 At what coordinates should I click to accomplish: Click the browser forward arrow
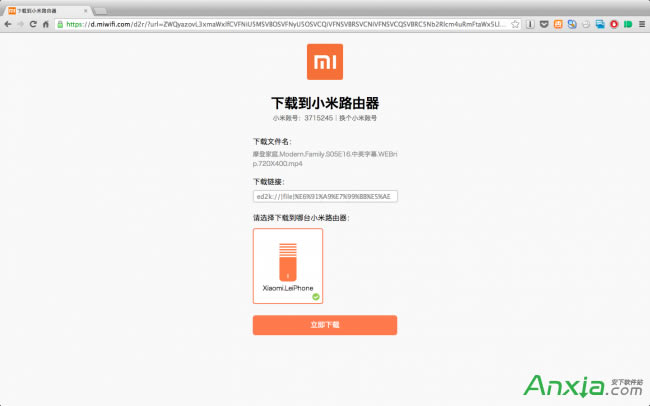pos(20,23)
